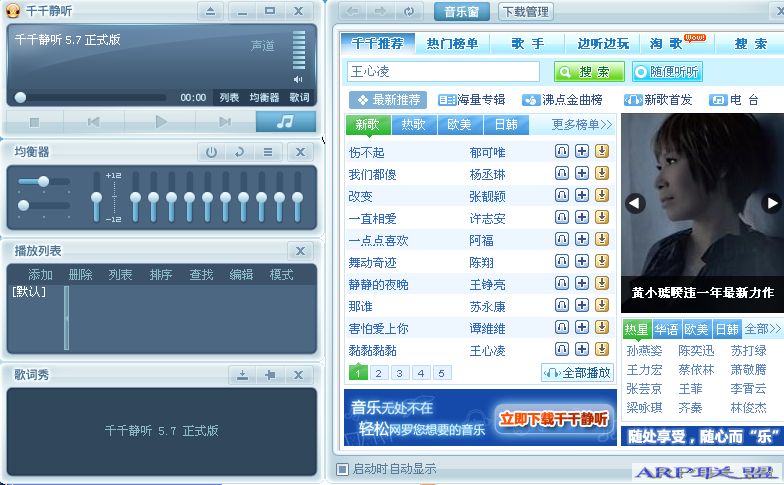Open the 排序 playlist menu

coord(160,274)
